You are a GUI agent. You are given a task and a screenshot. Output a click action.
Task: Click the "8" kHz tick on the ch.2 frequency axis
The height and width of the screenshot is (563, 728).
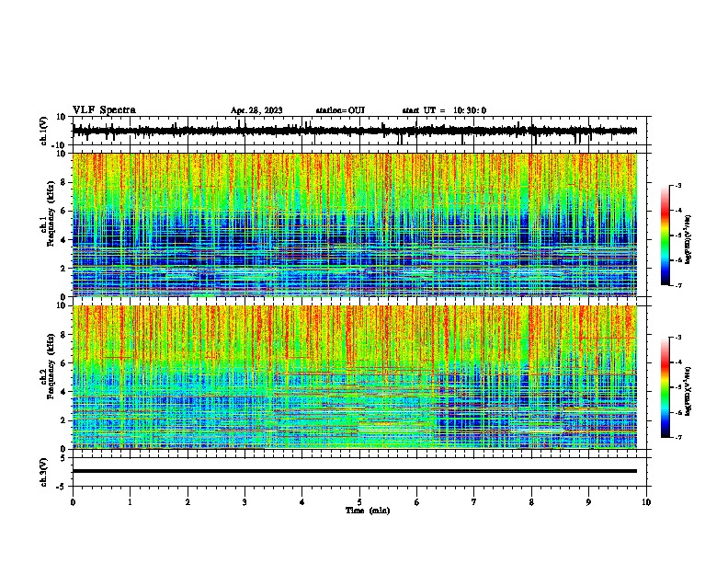click(x=63, y=335)
